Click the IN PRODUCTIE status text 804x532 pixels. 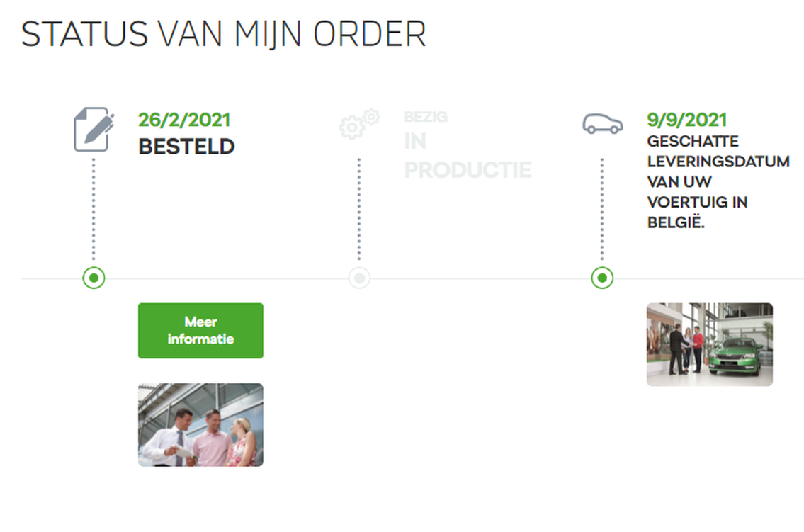(x=468, y=156)
